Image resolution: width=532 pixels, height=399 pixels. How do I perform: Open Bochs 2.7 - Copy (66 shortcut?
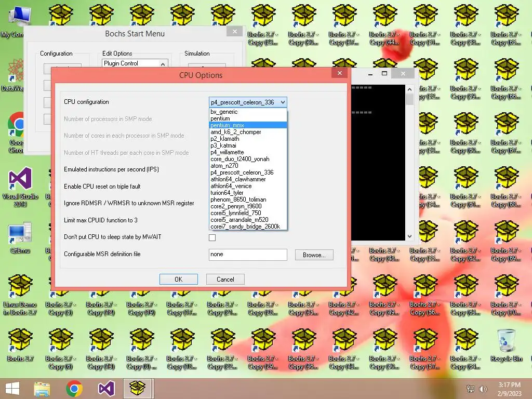point(506,78)
